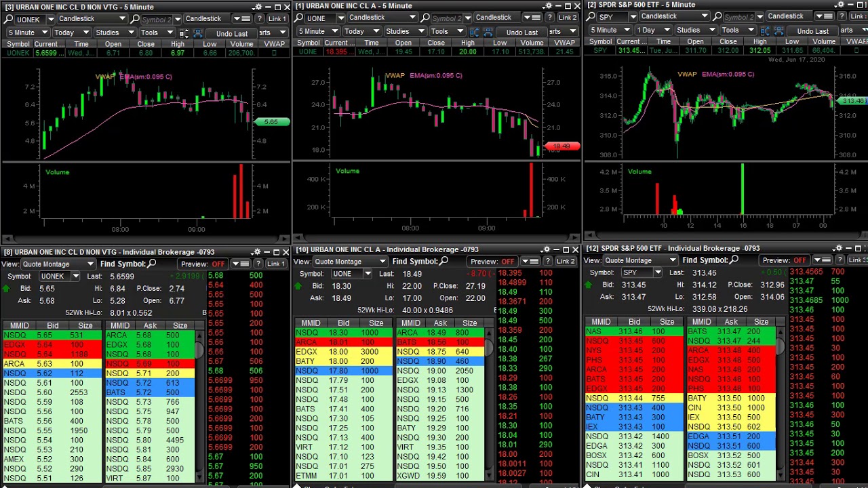The width and height of the screenshot is (868, 488).
Task: Click the help question mark in SPY chart
Action: pos(842,16)
